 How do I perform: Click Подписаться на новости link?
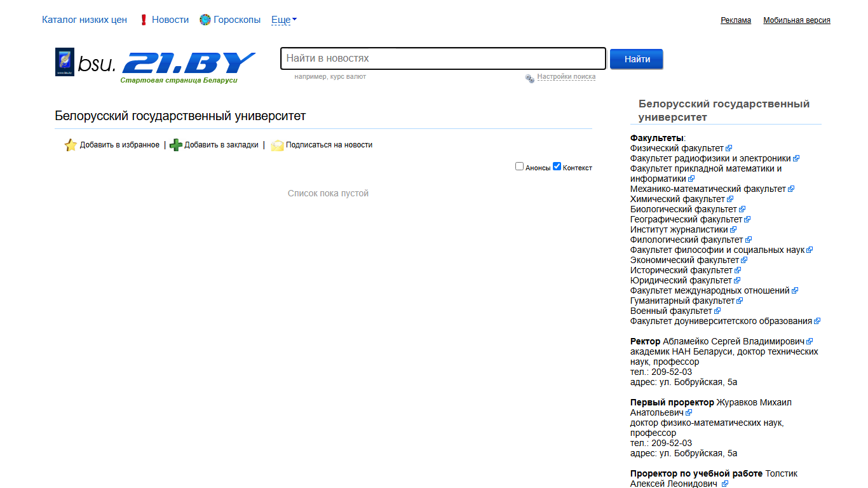click(x=329, y=145)
